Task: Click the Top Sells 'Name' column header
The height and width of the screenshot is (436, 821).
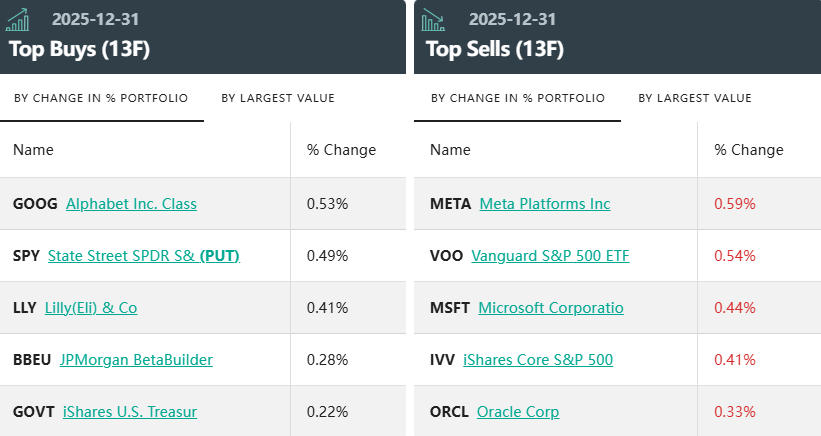Action: pos(450,150)
